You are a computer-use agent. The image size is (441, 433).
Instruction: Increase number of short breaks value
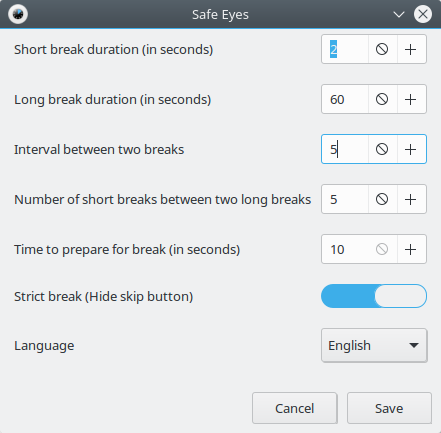(411, 199)
